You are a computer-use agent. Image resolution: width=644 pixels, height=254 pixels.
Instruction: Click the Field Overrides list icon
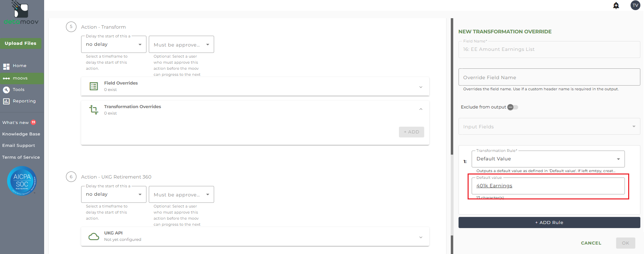pos(94,86)
